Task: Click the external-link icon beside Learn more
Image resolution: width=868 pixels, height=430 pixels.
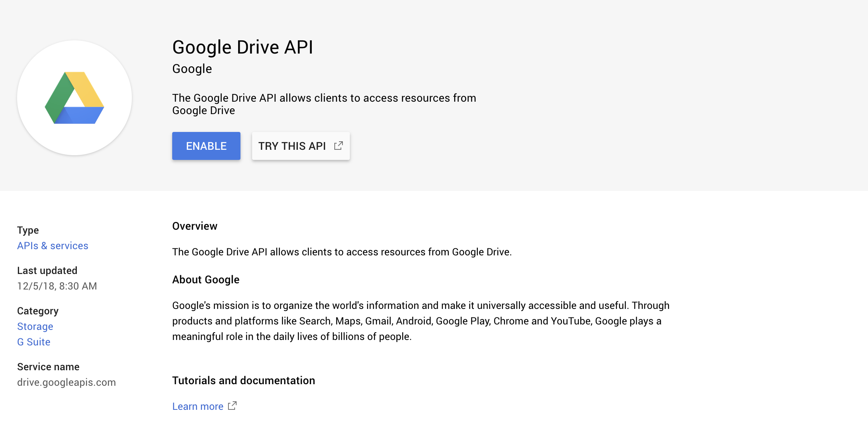Action: click(232, 406)
